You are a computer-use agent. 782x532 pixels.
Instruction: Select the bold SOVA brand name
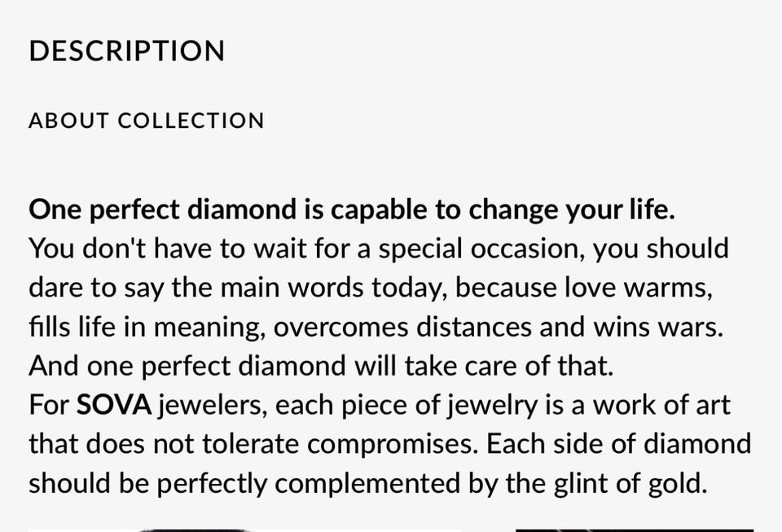point(114,404)
